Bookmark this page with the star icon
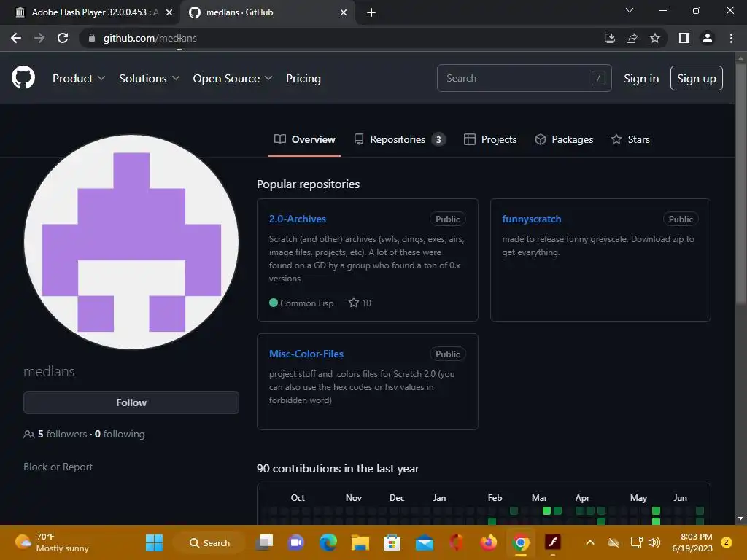Viewport: 747px width, 560px height. [655, 38]
